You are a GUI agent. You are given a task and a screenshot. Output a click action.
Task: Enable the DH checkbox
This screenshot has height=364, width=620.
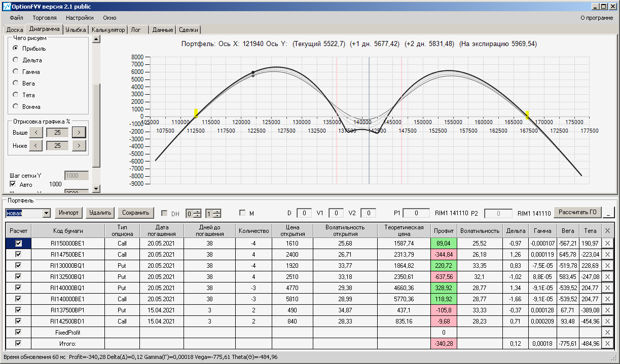click(164, 214)
